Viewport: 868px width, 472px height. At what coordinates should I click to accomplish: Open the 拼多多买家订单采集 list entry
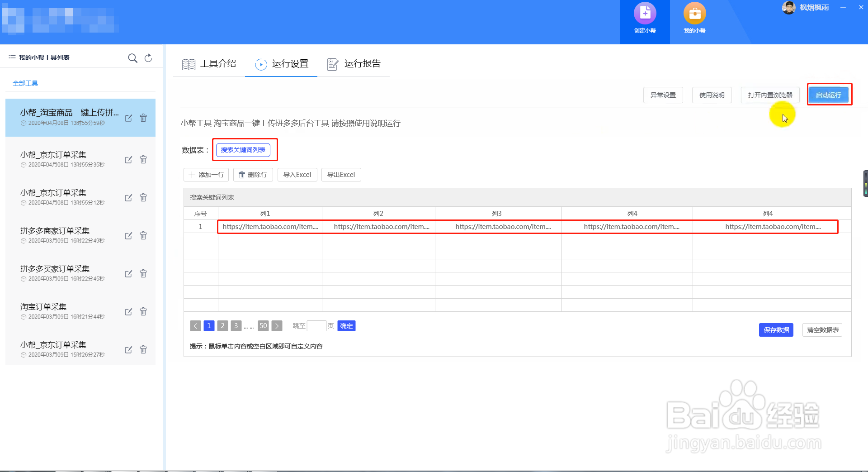(x=80, y=273)
